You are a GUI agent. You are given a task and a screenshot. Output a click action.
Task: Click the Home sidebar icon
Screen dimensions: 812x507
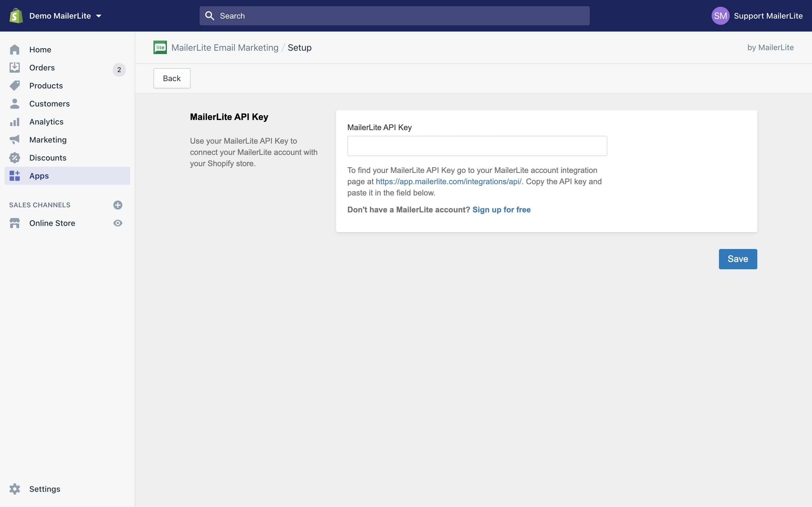coord(15,50)
